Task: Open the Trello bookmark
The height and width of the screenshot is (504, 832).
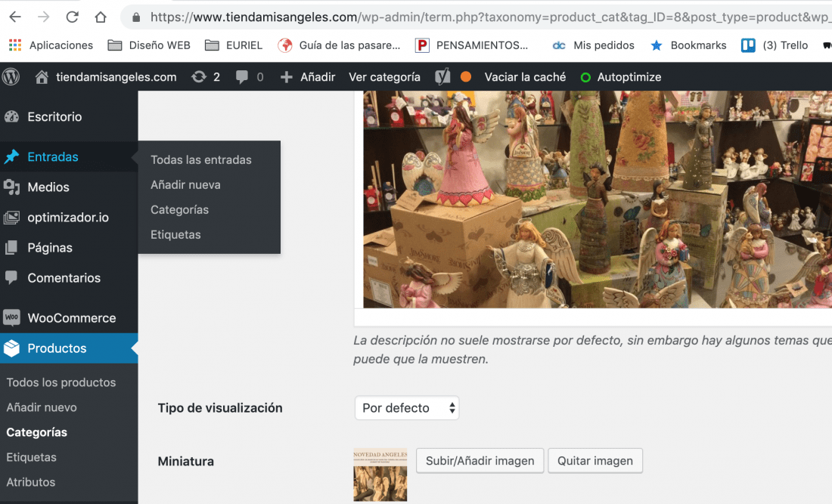Action: click(x=775, y=45)
